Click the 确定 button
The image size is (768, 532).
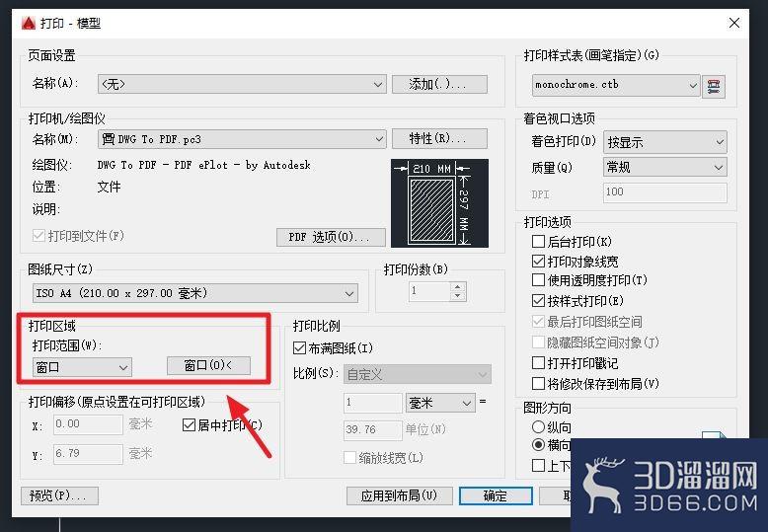tap(496, 495)
